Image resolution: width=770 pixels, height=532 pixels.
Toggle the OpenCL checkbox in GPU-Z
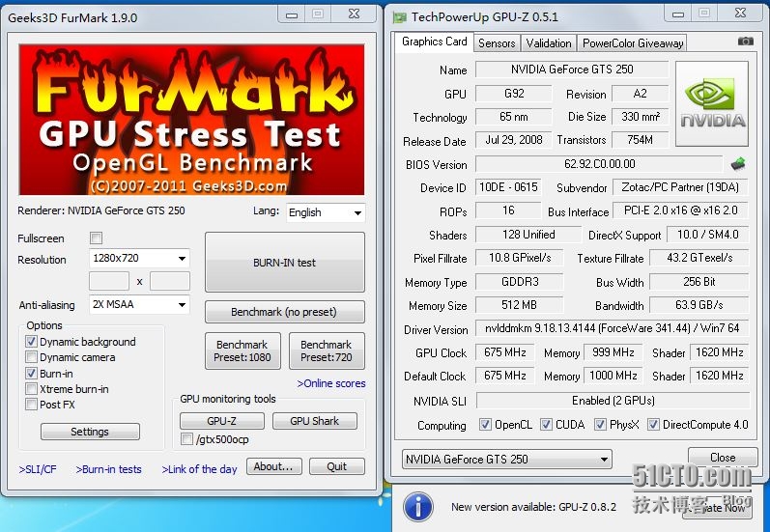[485, 425]
